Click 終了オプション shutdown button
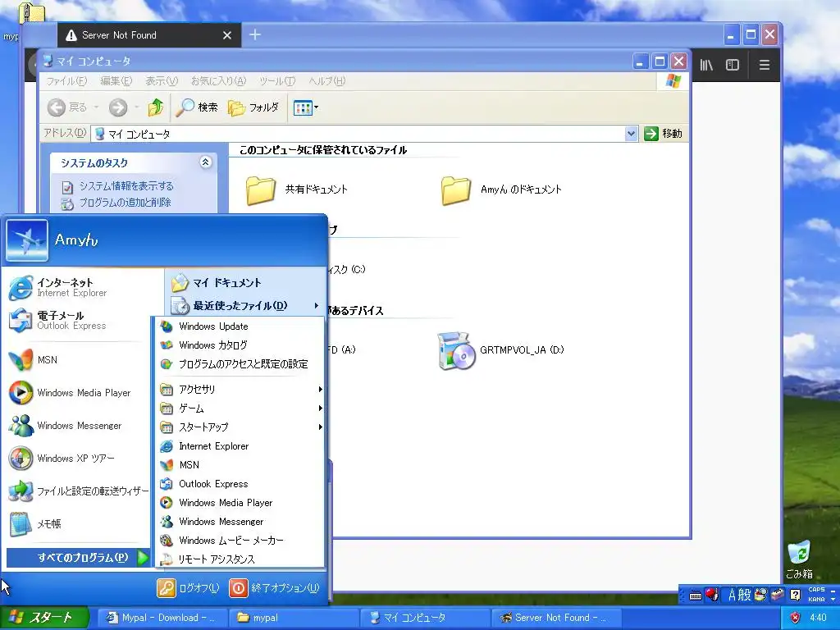The height and width of the screenshot is (630, 840). [x=275, y=587]
